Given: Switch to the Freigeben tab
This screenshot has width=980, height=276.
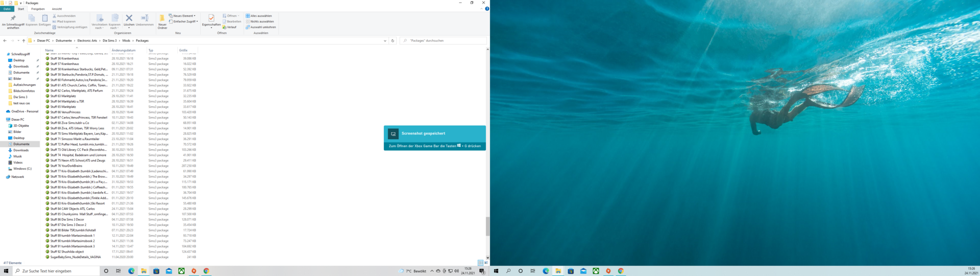Looking at the screenshot, I should pyautogui.click(x=38, y=9).
